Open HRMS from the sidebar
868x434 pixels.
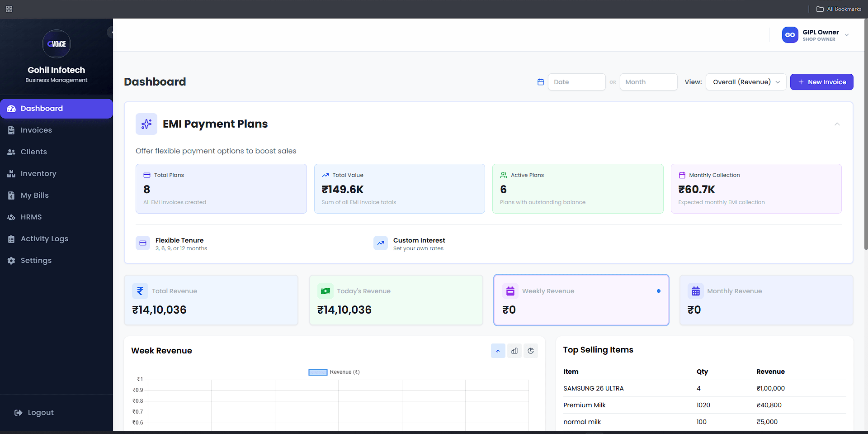click(57, 217)
